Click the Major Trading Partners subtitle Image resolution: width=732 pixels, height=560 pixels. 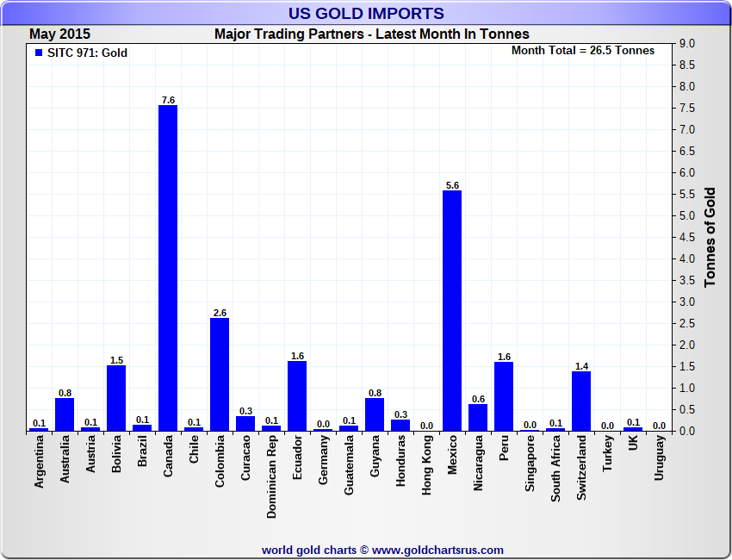coord(372,34)
